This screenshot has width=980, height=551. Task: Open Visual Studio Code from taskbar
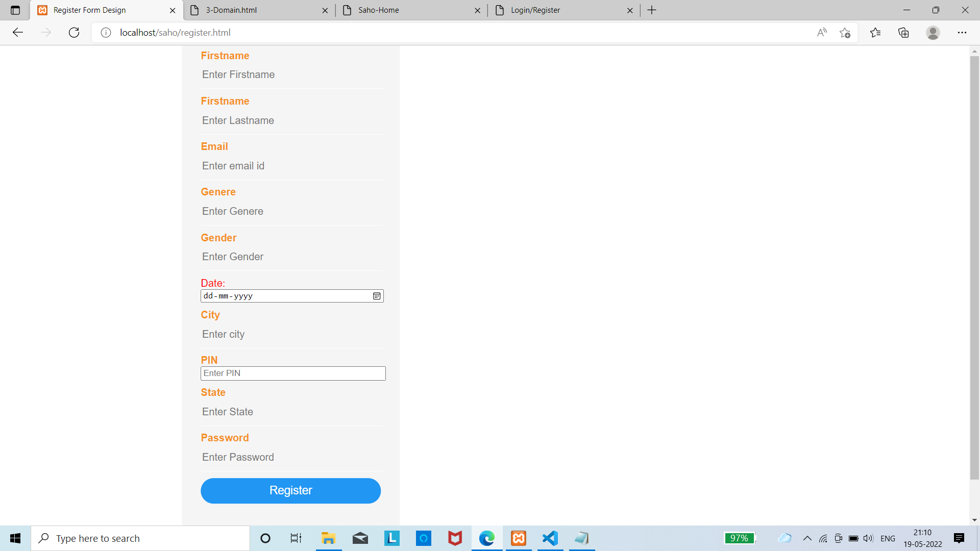550,538
